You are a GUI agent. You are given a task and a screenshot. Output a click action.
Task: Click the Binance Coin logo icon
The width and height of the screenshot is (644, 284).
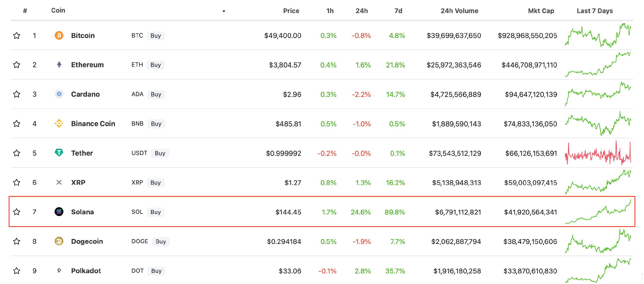[x=59, y=123]
